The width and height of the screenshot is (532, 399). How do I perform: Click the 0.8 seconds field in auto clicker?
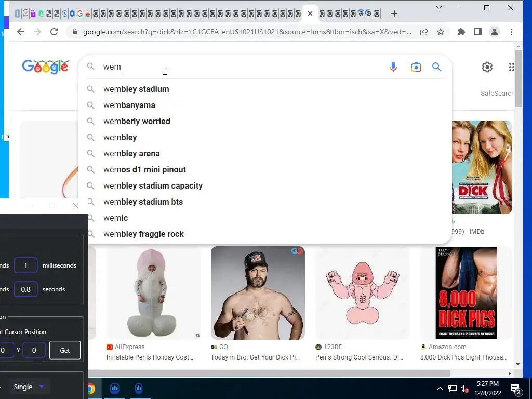click(26, 289)
